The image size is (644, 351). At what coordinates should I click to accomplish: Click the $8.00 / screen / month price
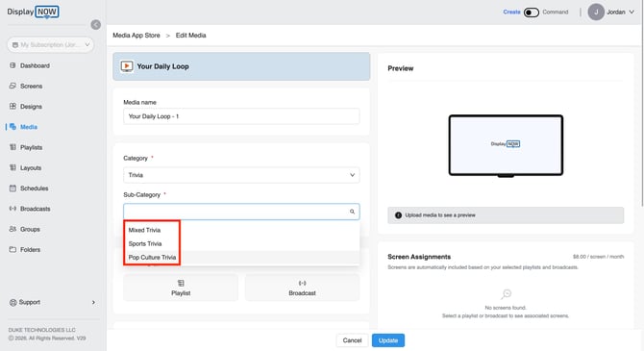click(x=599, y=257)
